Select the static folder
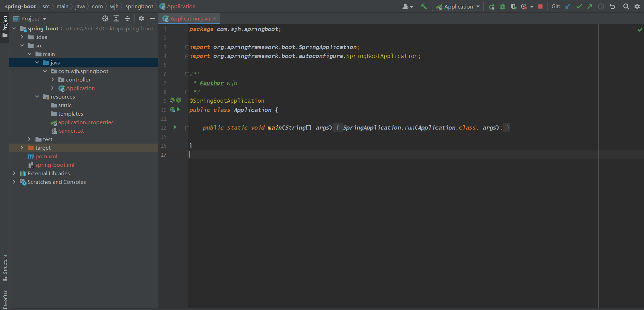The width and height of the screenshot is (644, 310). point(65,105)
